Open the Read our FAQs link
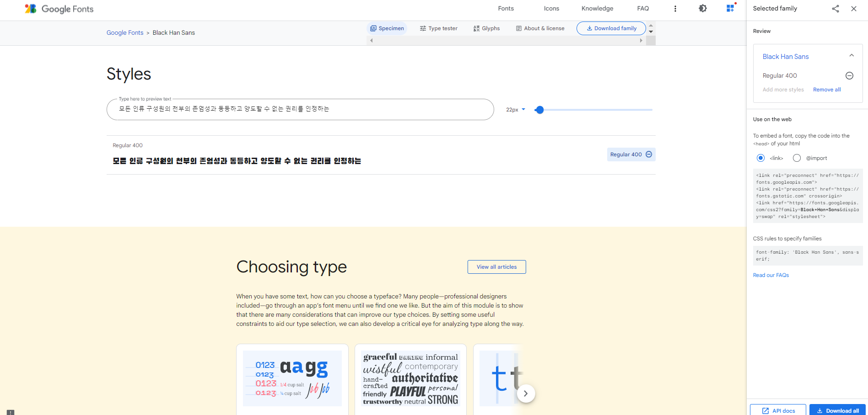 (x=771, y=275)
